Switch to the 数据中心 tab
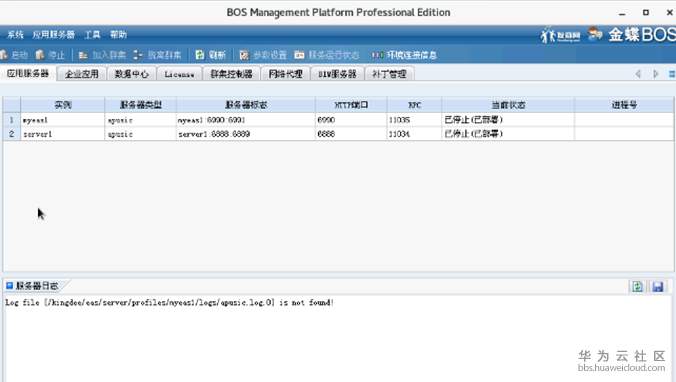Screen dimensions: 676x382 coord(131,74)
